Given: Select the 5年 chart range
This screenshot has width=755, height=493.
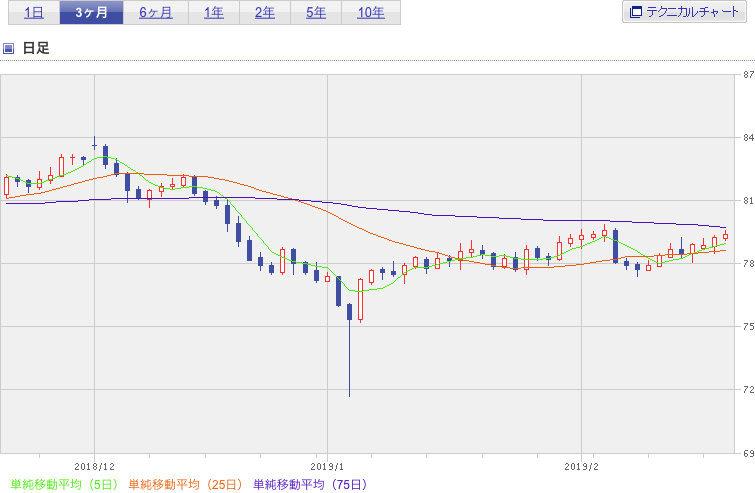Looking at the screenshot, I should tap(316, 13).
